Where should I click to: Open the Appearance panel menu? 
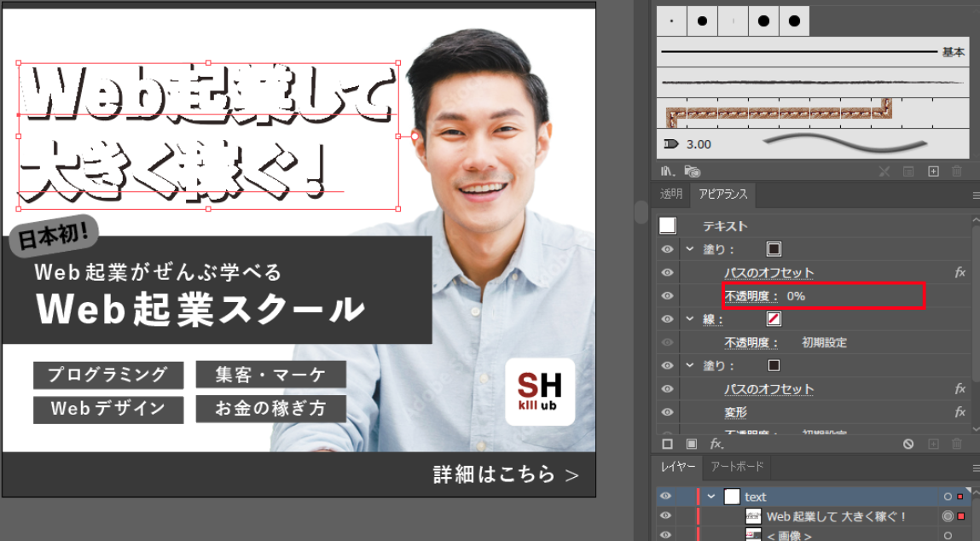pyautogui.click(x=976, y=195)
